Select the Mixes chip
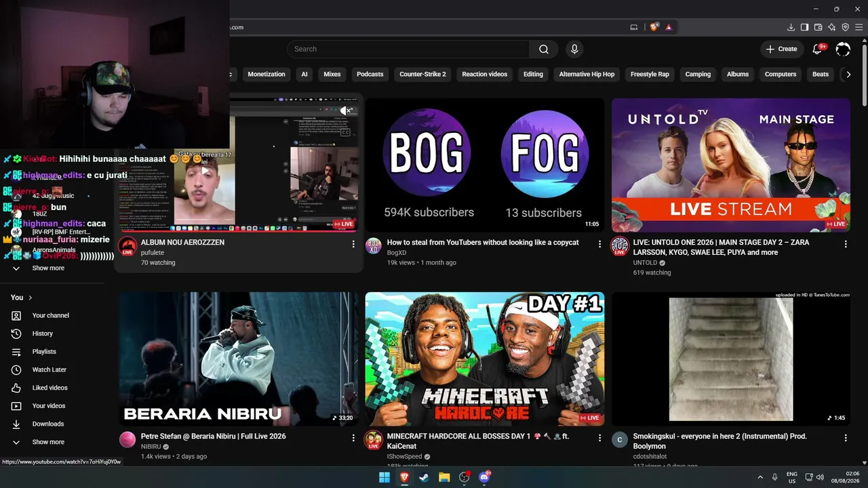The height and width of the screenshot is (488, 868). [332, 75]
